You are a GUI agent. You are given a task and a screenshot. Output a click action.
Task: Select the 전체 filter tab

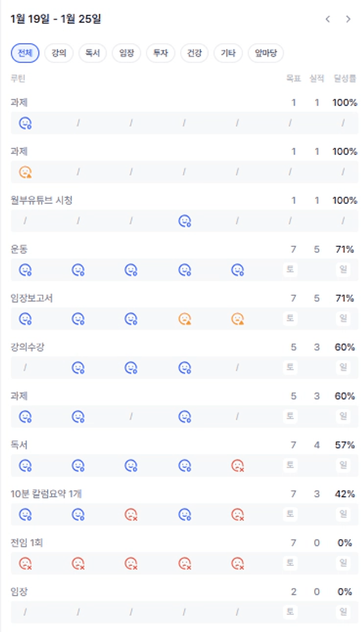point(25,53)
